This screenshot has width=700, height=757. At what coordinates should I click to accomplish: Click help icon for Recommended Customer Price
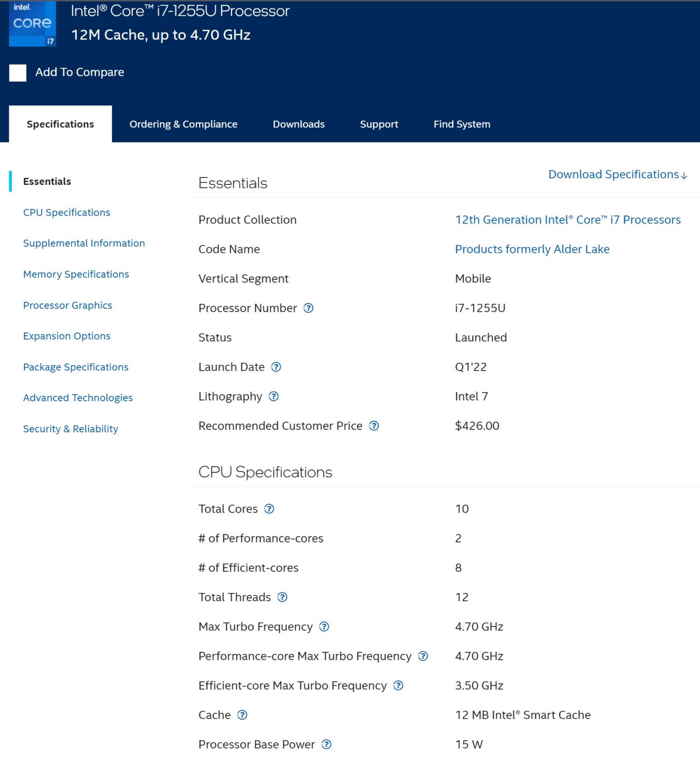(x=374, y=426)
